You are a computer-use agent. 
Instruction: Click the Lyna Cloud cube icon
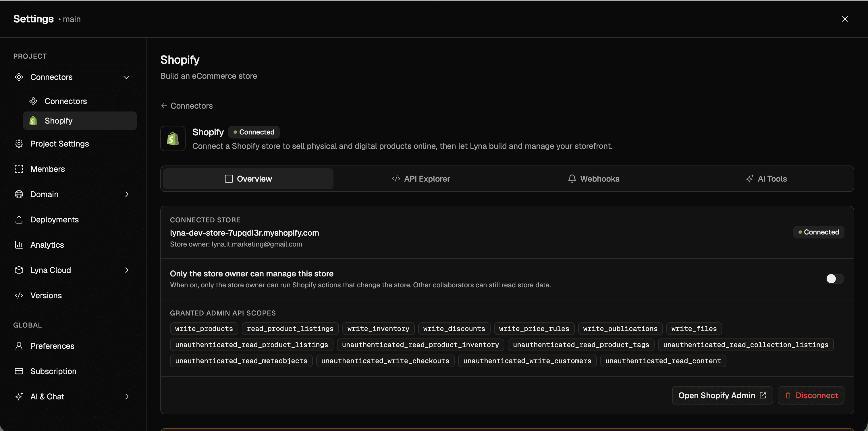tap(19, 270)
